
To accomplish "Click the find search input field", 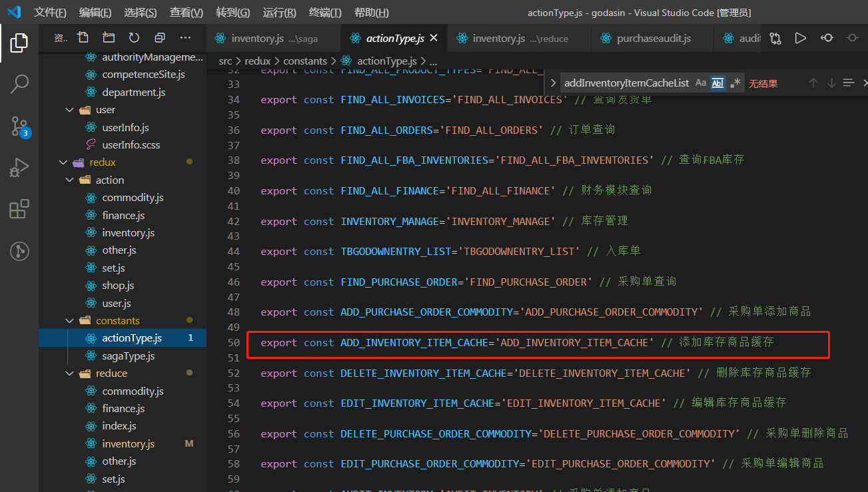I will tap(626, 83).
